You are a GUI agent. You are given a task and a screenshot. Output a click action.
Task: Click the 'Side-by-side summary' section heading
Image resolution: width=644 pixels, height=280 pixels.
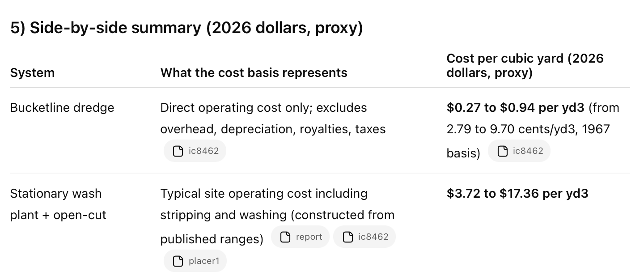186,28
